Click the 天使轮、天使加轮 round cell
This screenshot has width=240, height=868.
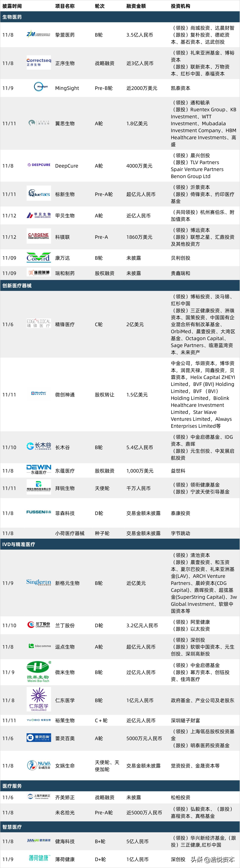pyautogui.click(x=107, y=766)
